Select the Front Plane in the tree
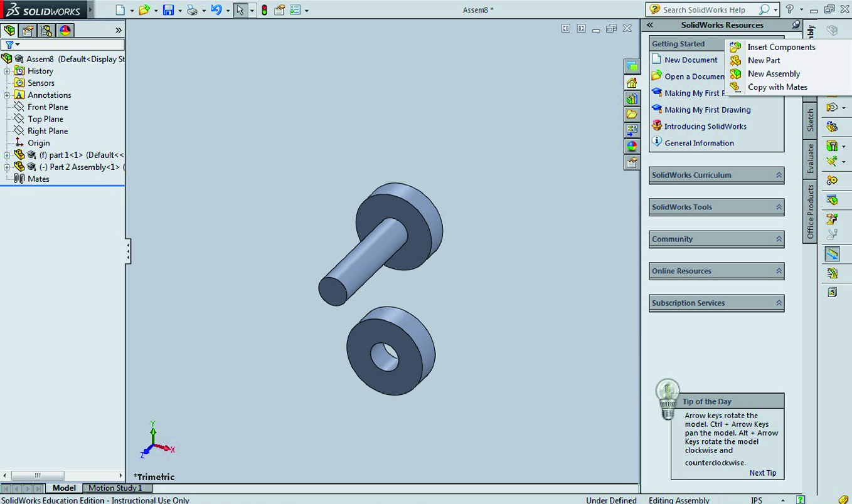This screenshot has width=852, height=504. coord(48,107)
